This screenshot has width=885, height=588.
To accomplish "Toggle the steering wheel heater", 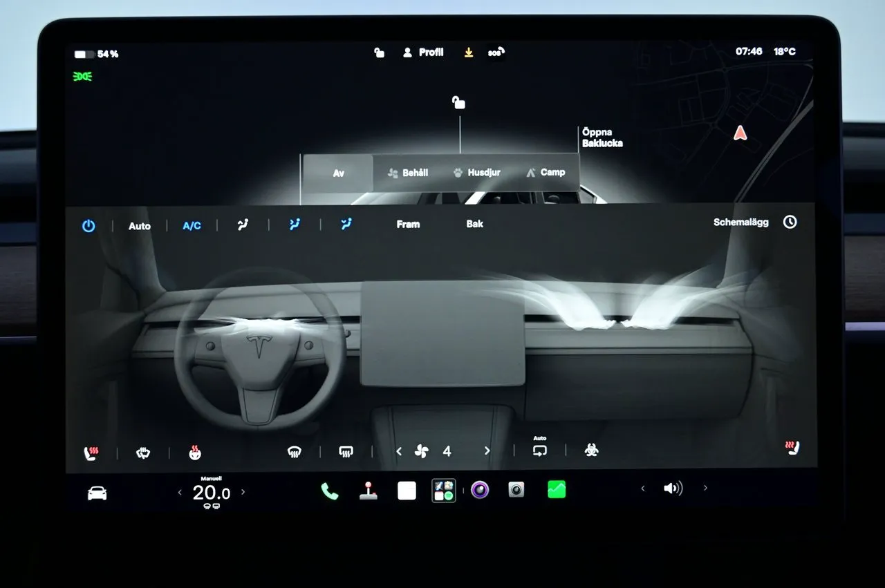I will pos(195,453).
